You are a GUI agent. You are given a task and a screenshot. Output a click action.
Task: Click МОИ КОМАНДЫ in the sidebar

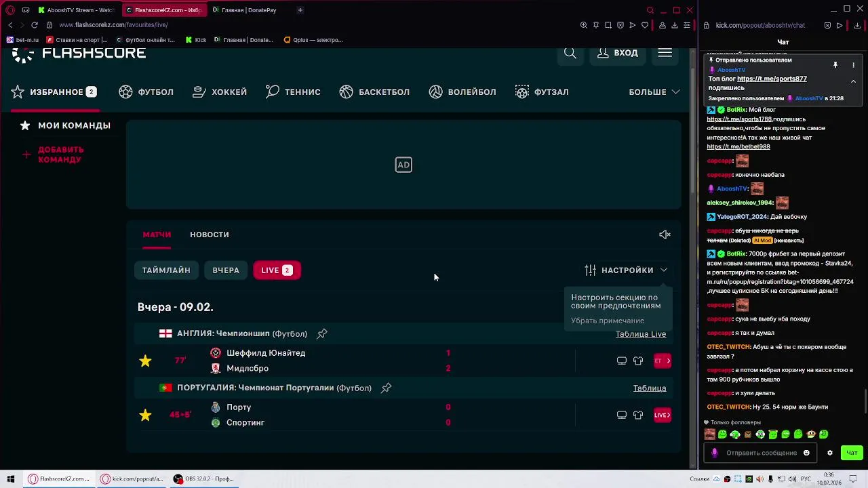(x=65, y=125)
